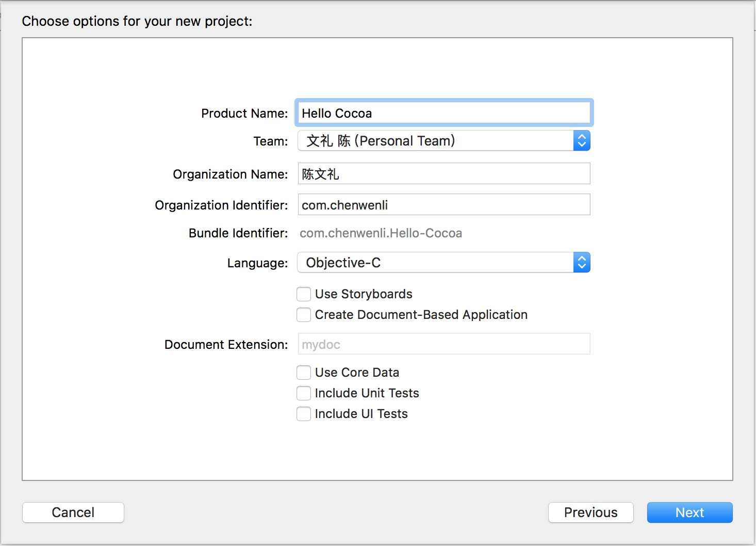The image size is (756, 546).
Task: Open the Language dropdown showing Objective-C
Action: [x=435, y=263]
